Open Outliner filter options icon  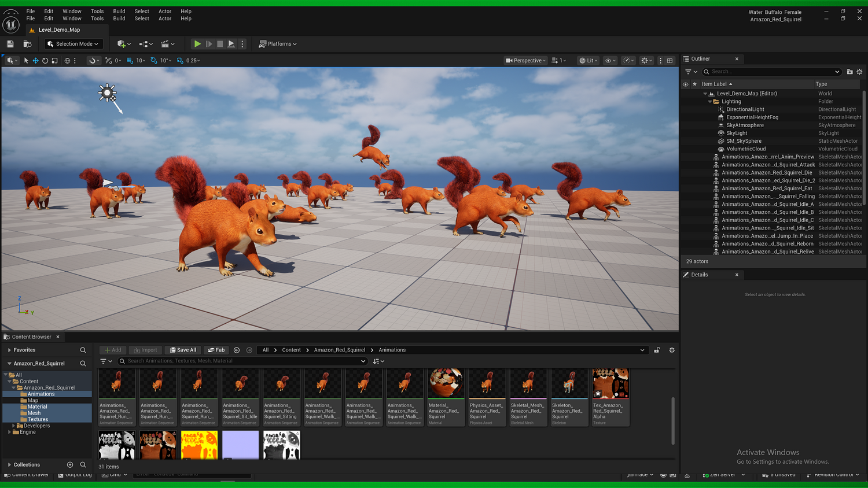coord(691,72)
